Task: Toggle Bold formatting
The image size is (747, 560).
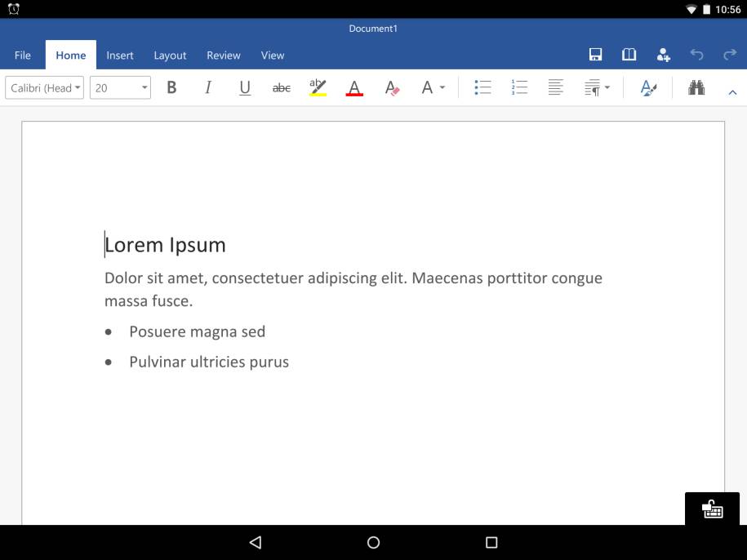Action: pyautogui.click(x=172, y=87)
